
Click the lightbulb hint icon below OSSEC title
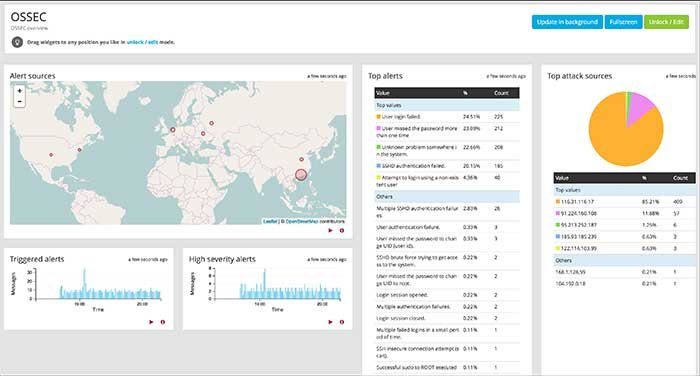(x=17, y=42)
